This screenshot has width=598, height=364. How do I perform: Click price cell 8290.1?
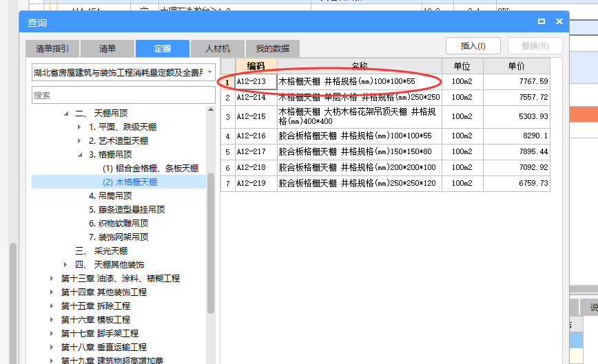pos(517,136)
